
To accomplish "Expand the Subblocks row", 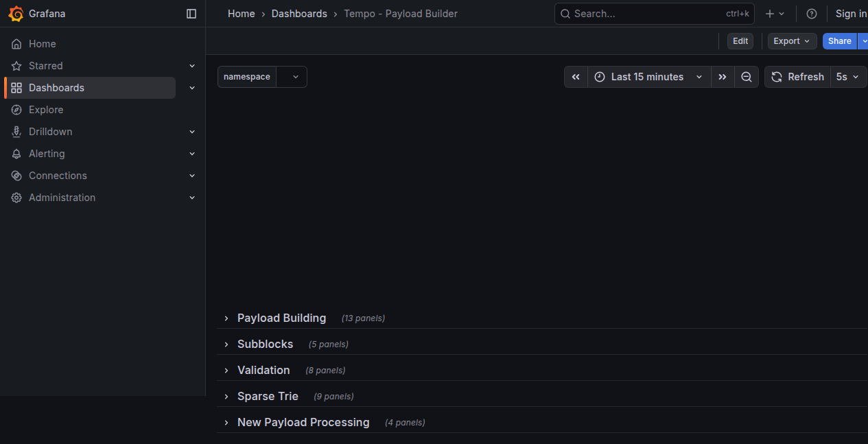I will point(226,344).
